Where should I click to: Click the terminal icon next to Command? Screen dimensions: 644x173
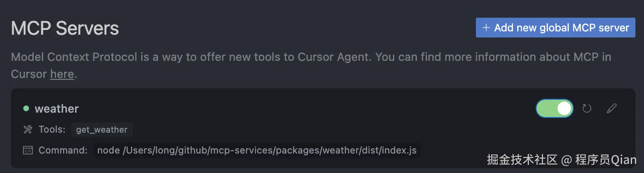tap(28, 150)
